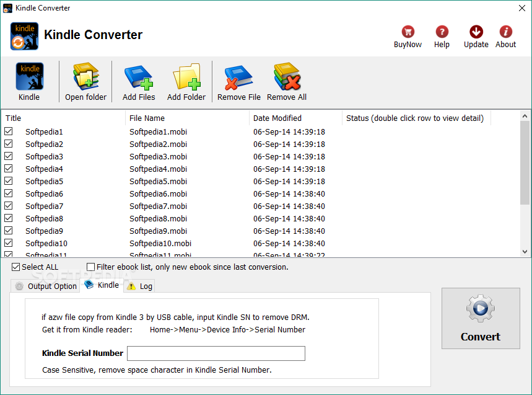This screenshot has width=532, height=395.
Task: Uncheck the Softpedia3 row checkbox
Action: pyautogui.click(x=9, y=156)
